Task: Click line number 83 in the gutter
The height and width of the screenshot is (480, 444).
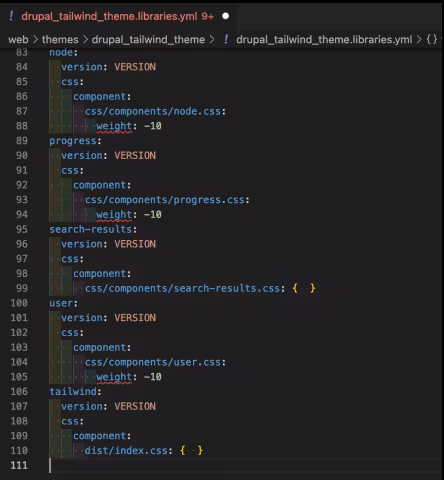Action: (x=22, y=52)
